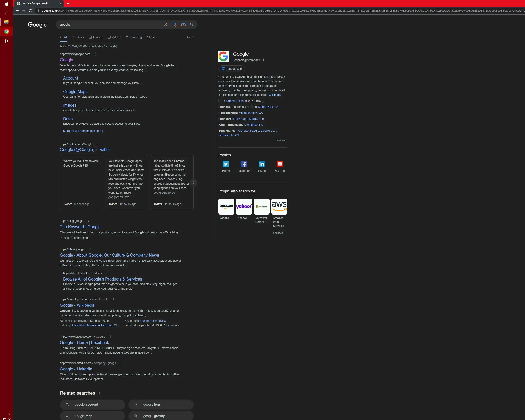Image resolution: width=525 pixels, height=420 pixels.
Task: Advance Twitter carousel with next arrow
Action: 193,182
